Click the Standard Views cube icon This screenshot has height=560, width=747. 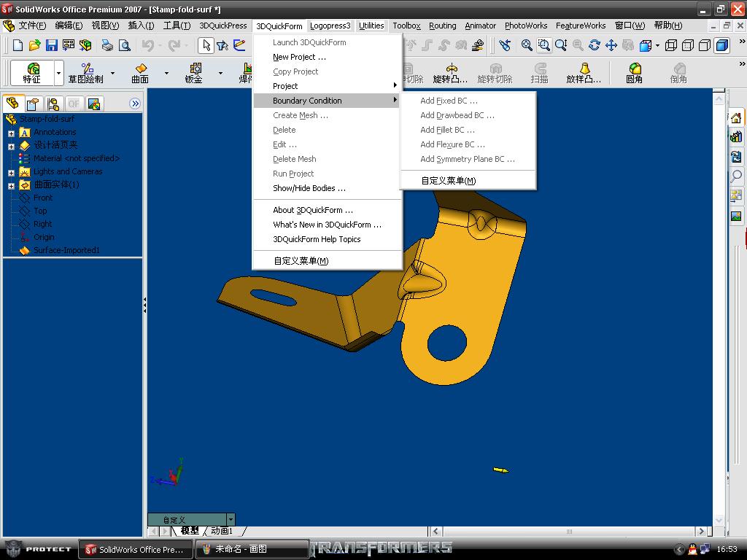[646, 45]
